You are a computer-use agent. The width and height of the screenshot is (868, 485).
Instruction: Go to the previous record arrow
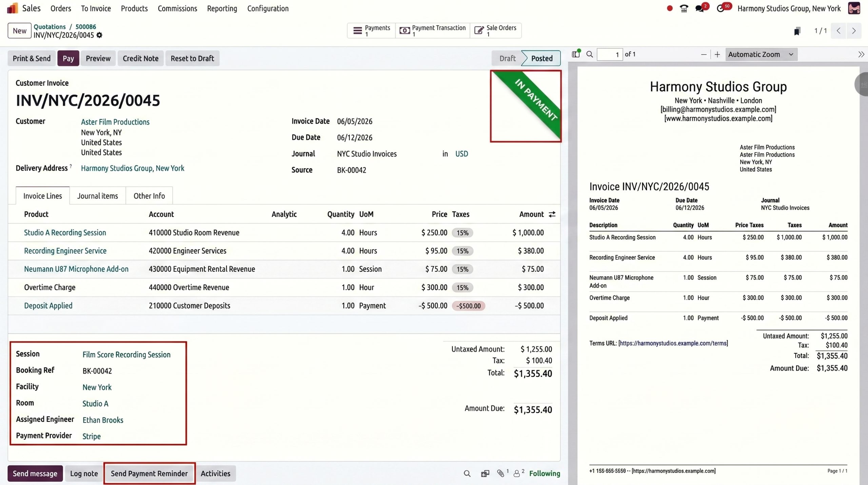(839, 31)
